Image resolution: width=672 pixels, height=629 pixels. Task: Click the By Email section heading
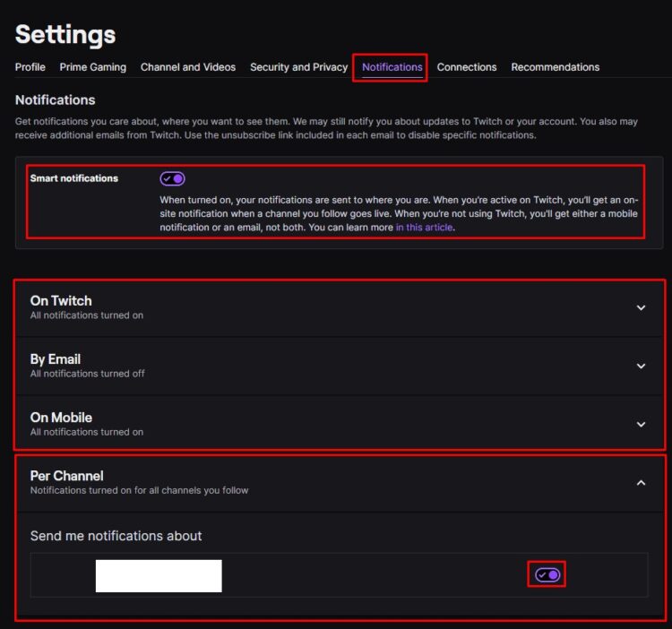(56, 359)
